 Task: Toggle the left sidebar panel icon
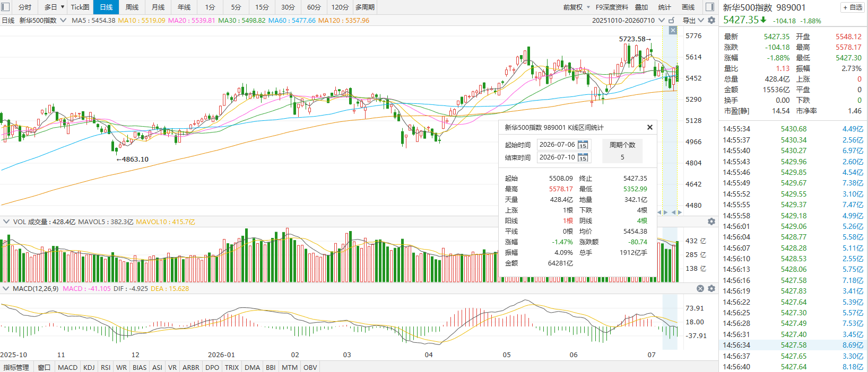[x=6, y=7]
